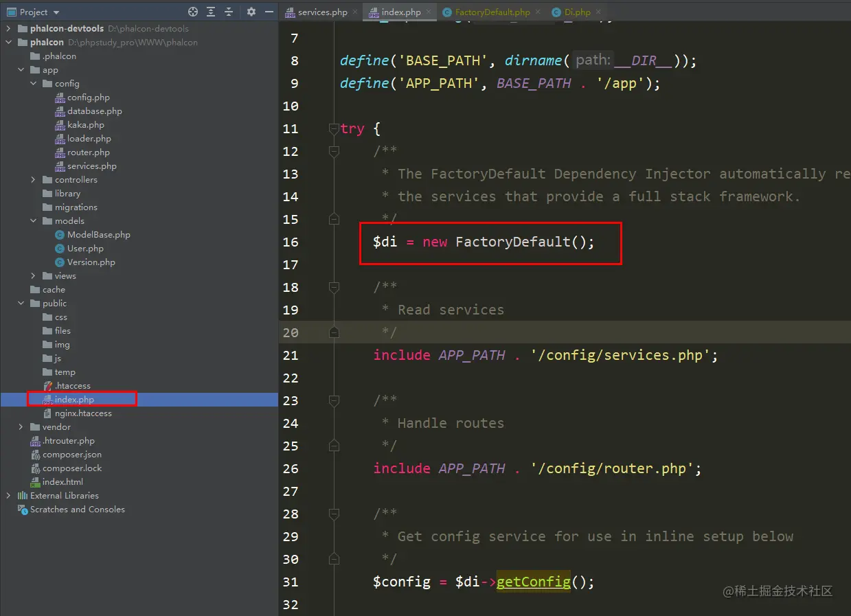
Task: Expand External Libraries node
Action: tap(9, 496)
